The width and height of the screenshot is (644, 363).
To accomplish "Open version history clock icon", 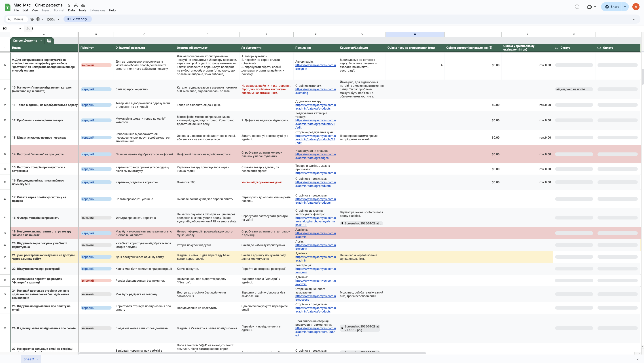I will tap(577, 7).
